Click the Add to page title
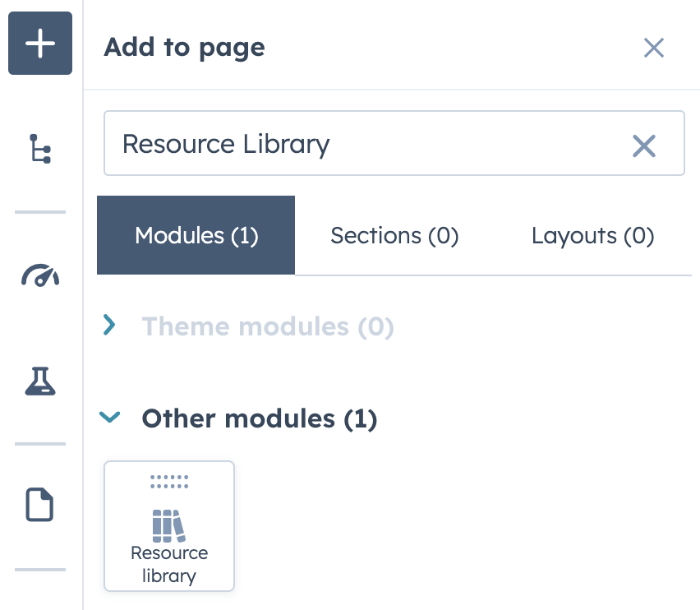 point(184,47)
